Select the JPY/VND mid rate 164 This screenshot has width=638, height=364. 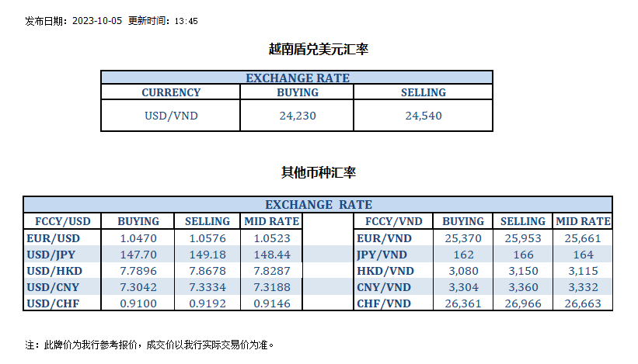click(x=582, y=254)
